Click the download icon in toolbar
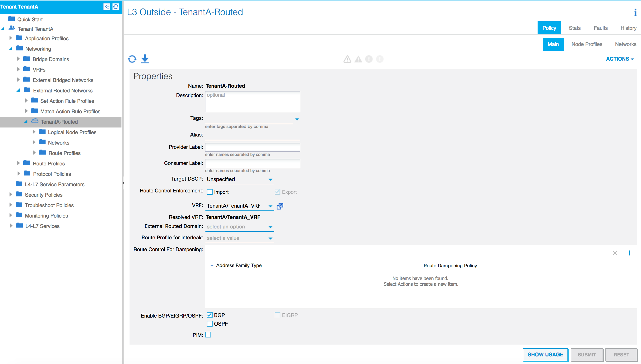Image resolution: width=641 pixels, height=364 pixels. [x=145, y=59]
